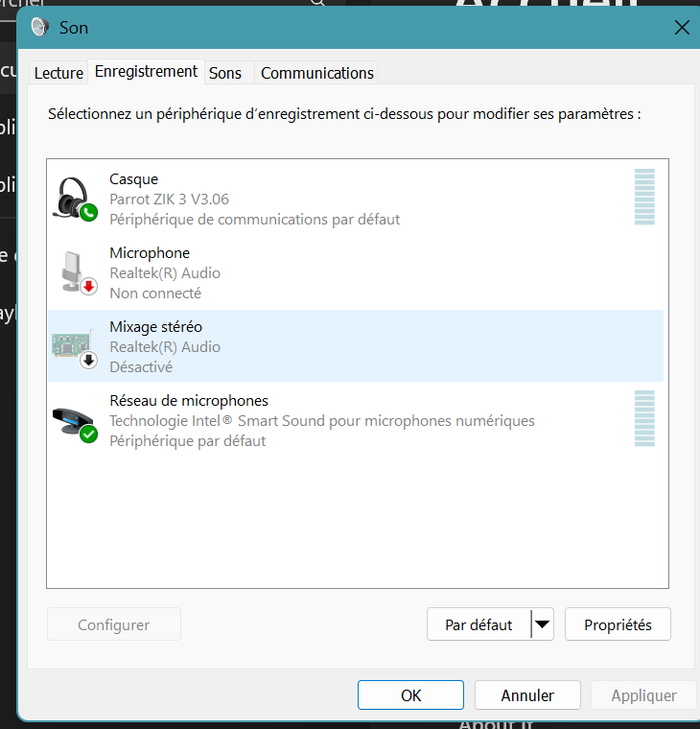Expand the Par défaut dropdown arrow
This screenshot has height=729, width=700.
[543, 623]
